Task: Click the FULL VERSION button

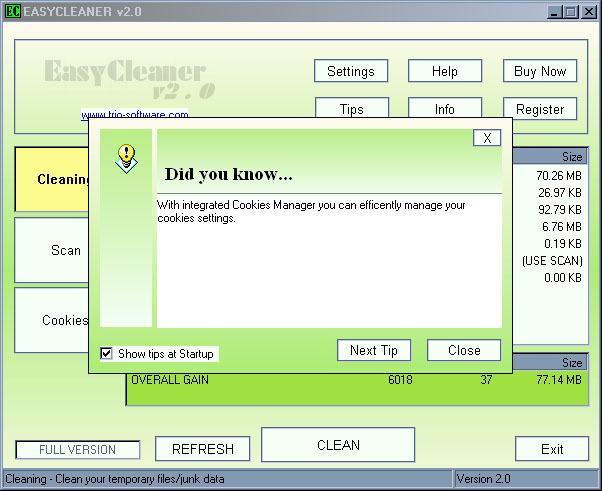Action: pyautogui.click(x=78, y=450)
